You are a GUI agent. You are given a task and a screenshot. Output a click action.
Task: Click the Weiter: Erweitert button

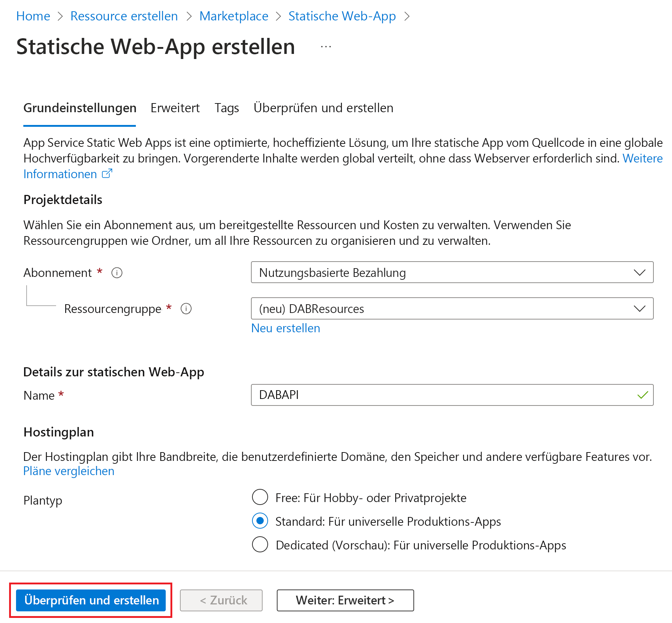345,600
